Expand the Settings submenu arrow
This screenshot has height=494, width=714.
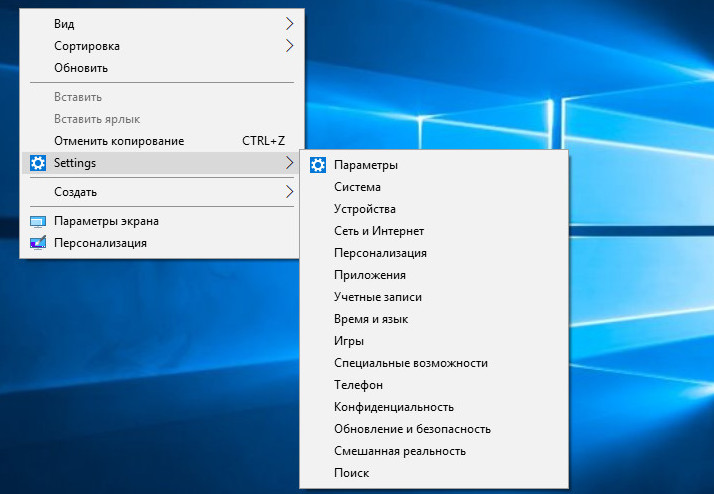(x=290, y=163)
